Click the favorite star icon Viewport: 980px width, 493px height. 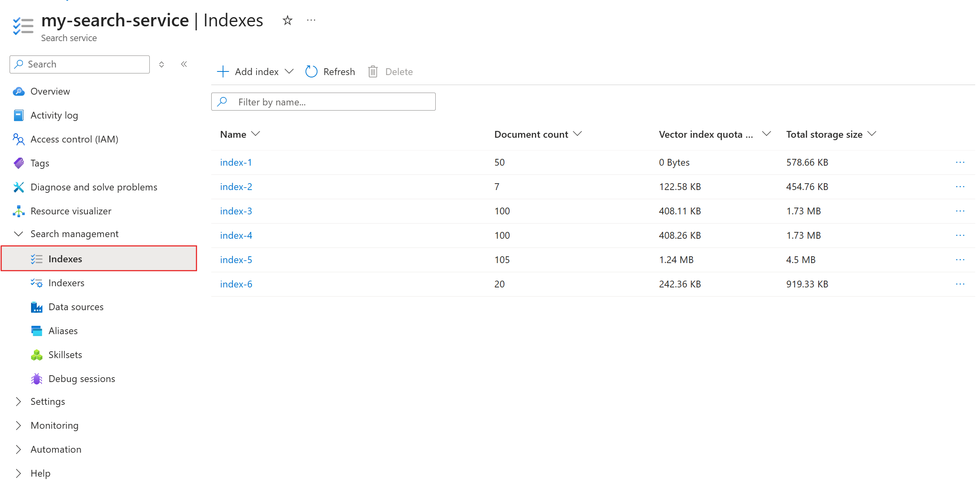tap(287, 20)
